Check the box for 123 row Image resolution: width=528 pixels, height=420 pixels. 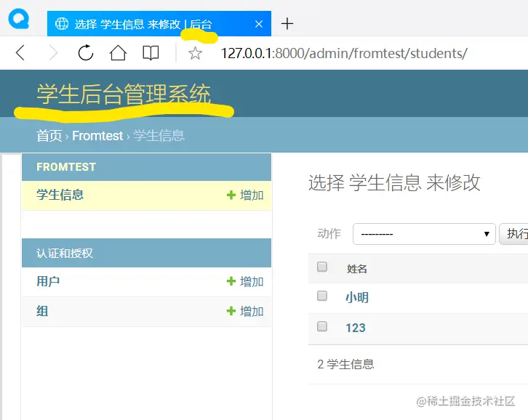pos(322,326)
